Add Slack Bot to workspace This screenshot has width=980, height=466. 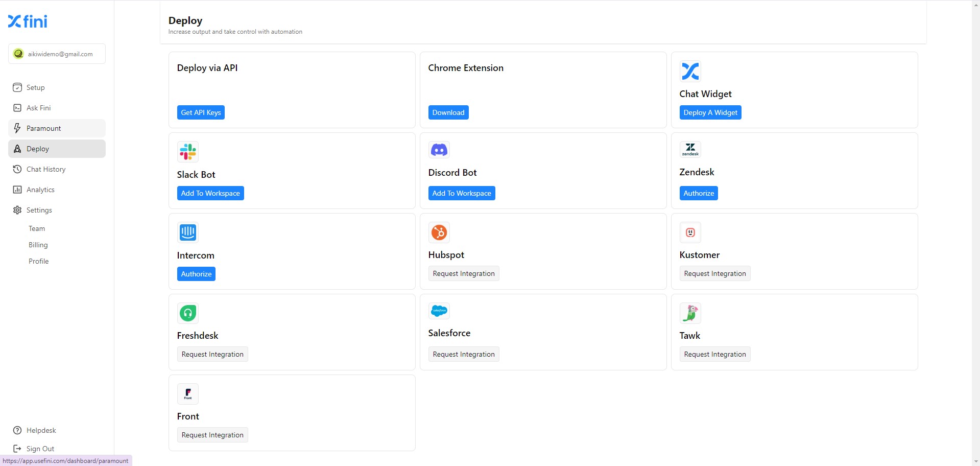[210, 193]
